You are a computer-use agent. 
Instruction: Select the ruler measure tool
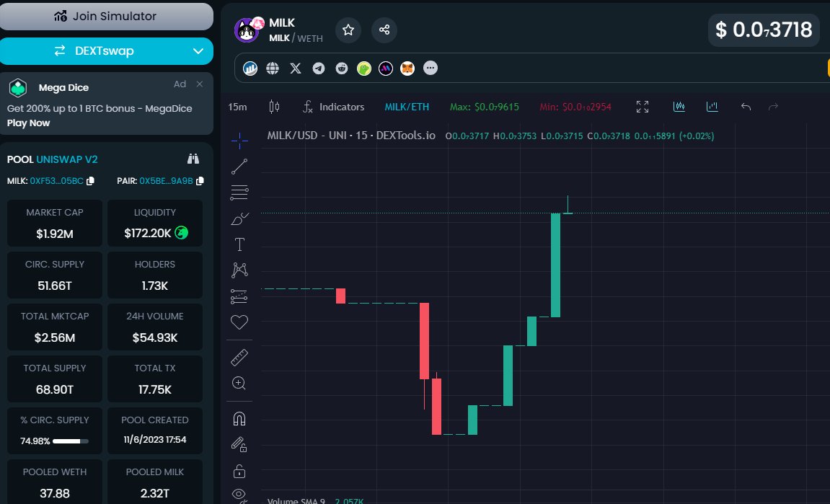pyautogui.click(x=239, y=358)
